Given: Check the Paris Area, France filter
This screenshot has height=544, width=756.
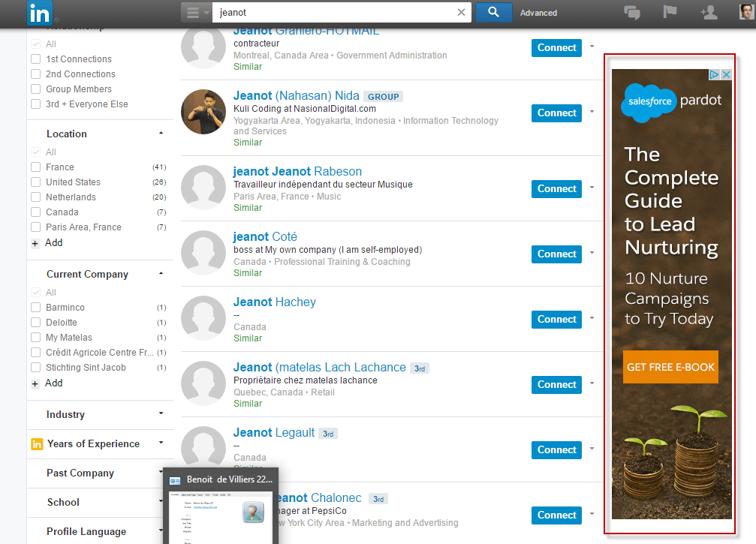Looking at the screenshot, I should 36,227.
